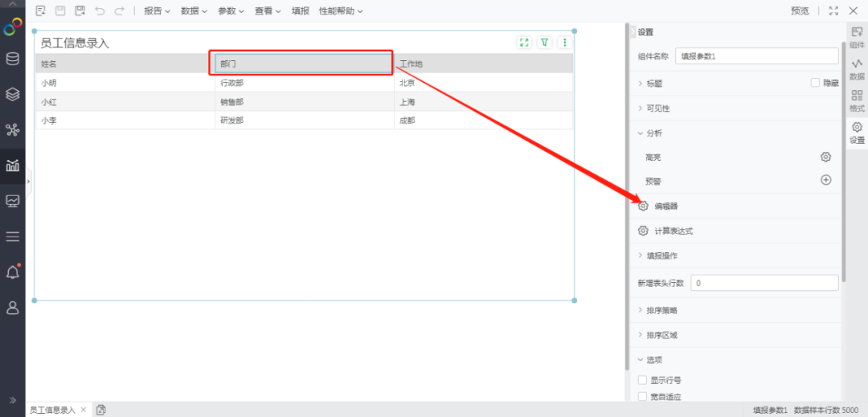The image size is (868, 417).
Task: Click the 上海 table cell
Action: pos(483,102)
